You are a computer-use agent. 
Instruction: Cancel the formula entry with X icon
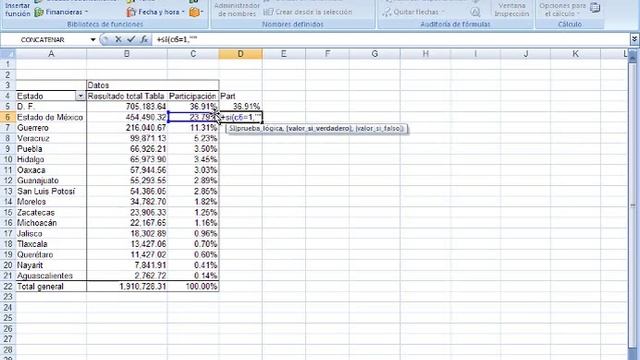tap(118, 39)
